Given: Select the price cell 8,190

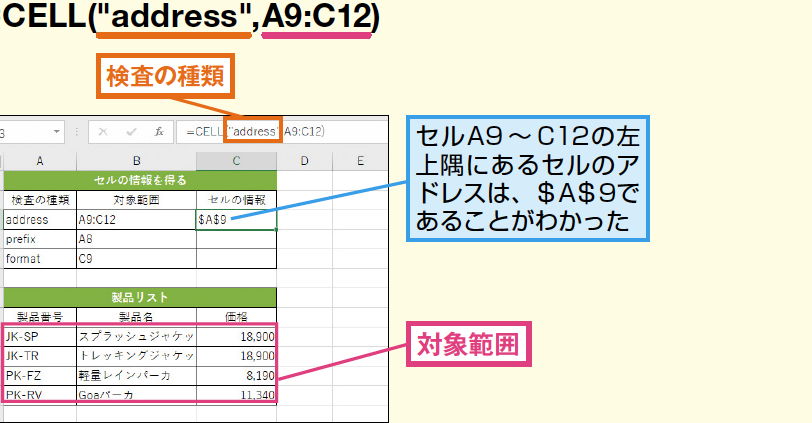Looking at the screenshot, I should coord(236,375).
